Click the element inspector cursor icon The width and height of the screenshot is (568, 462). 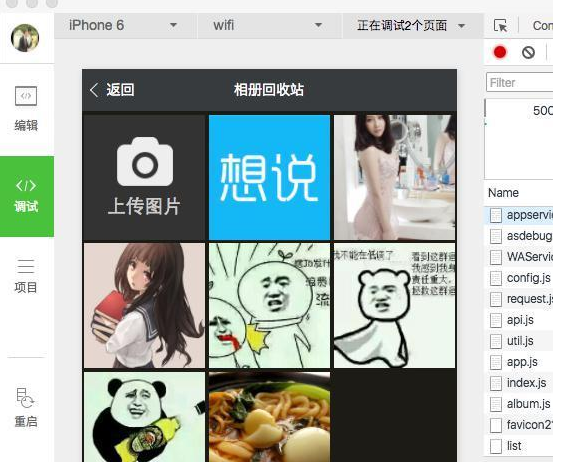(x=500, y=26)
